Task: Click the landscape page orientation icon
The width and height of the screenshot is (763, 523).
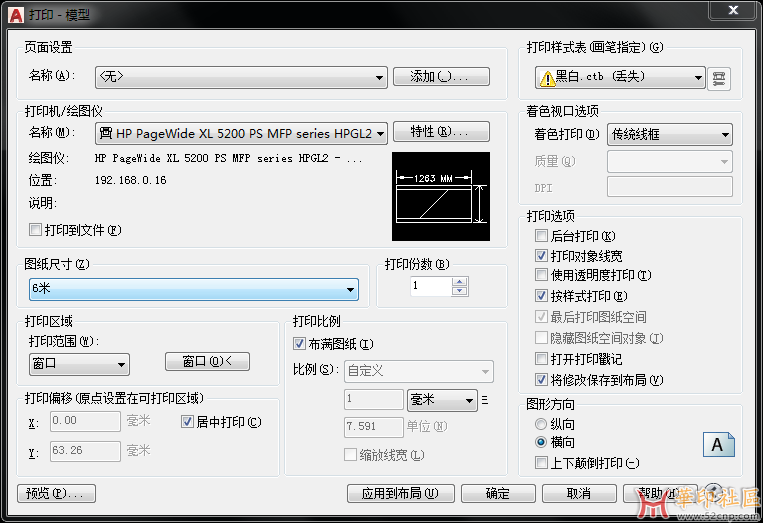Action: [718, 444]
